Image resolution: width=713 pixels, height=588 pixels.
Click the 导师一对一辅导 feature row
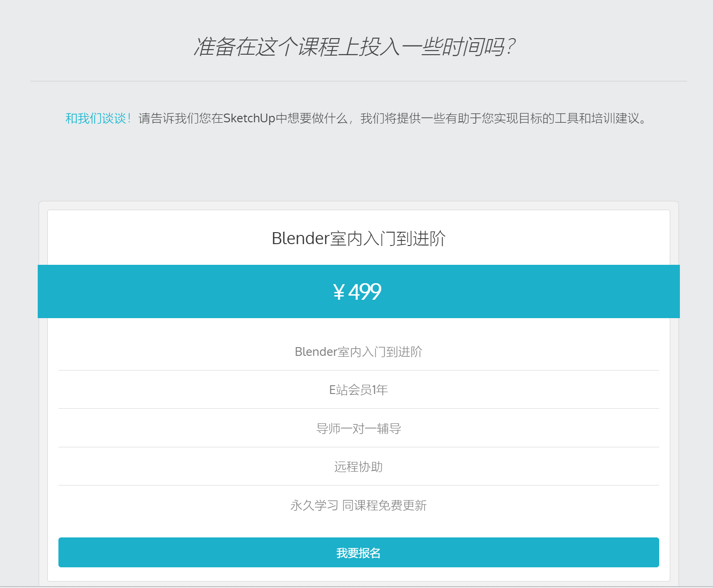[x=358, y=428]
